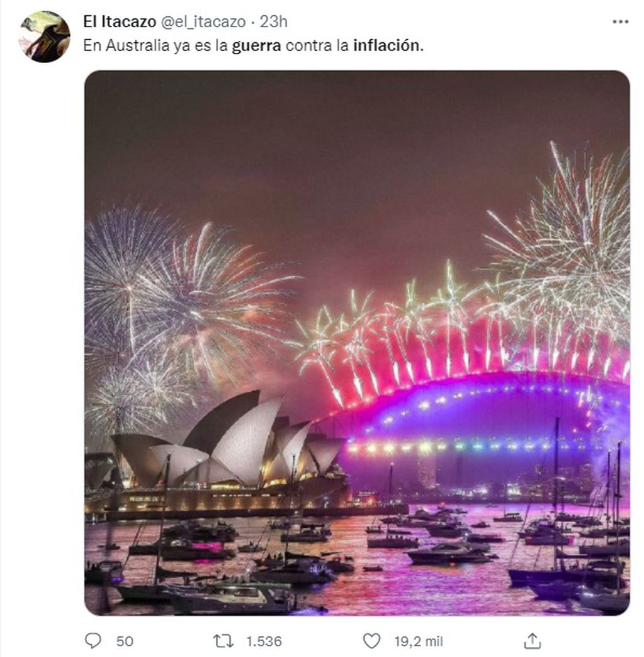Open the El Itacazo display name
644x657 pixels.
pos(120,22)
